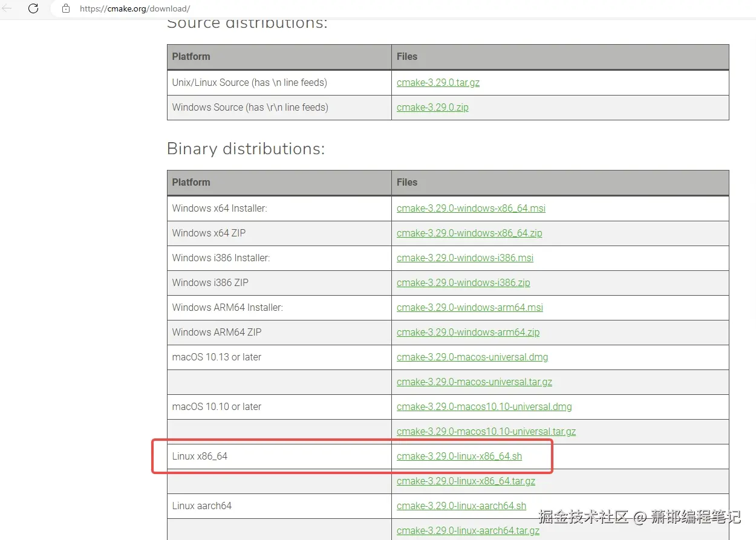The image size is (756, 540).
Task: Download cmake-3.29.0-macos-universal.dmg
Action: tap(472, 357)
